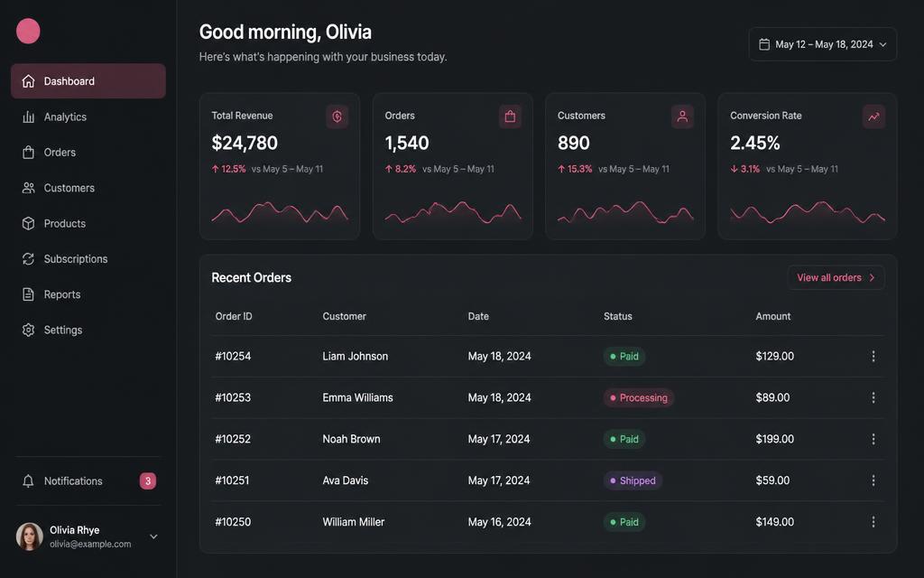The width and height of the screenshot is (924, 578).
Task: Click the notification count badge 3
Action: 148,480
